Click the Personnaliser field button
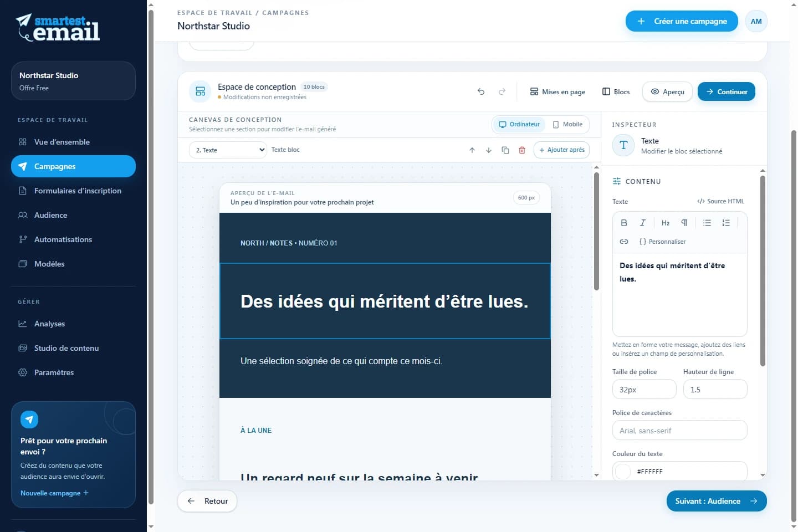Viewport: 798px width, 532px height. [x=662, y=242]
